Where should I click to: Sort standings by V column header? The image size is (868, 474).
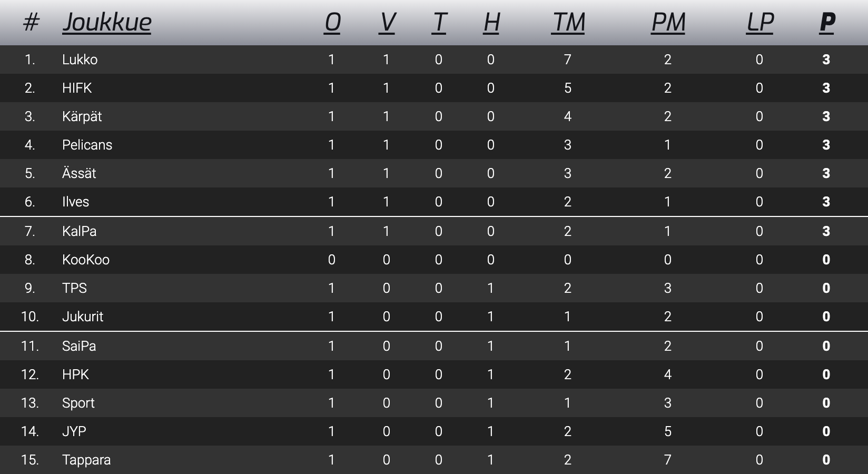tap(387, 22)
